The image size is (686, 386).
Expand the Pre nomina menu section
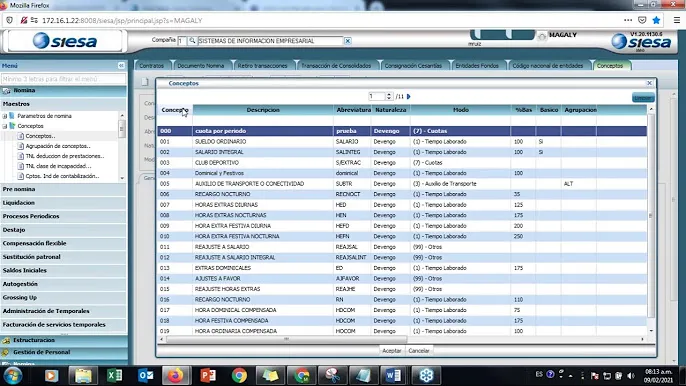63,189
